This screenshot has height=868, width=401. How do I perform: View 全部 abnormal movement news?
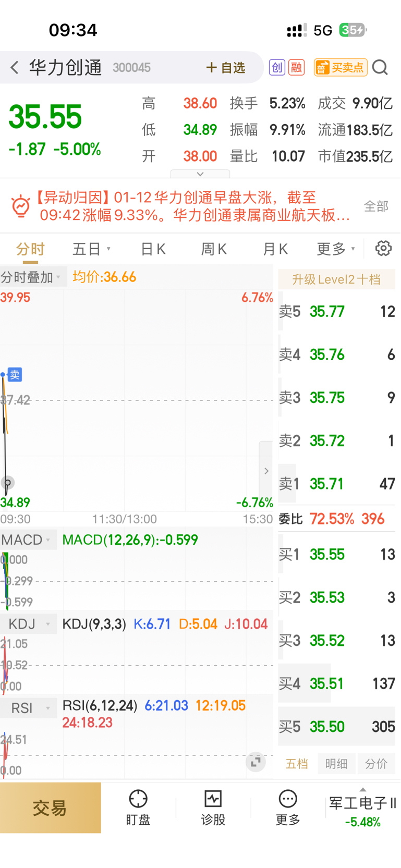point(376,206)
